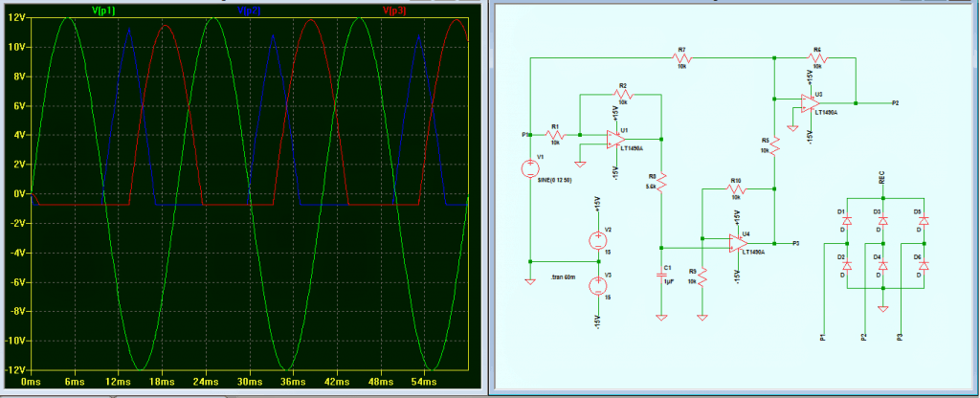Click the P2 output net label near U3

(894, 101)
